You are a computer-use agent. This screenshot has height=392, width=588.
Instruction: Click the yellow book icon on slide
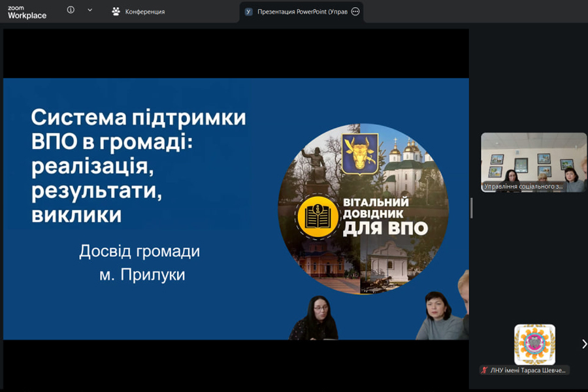tap(318, 218)
